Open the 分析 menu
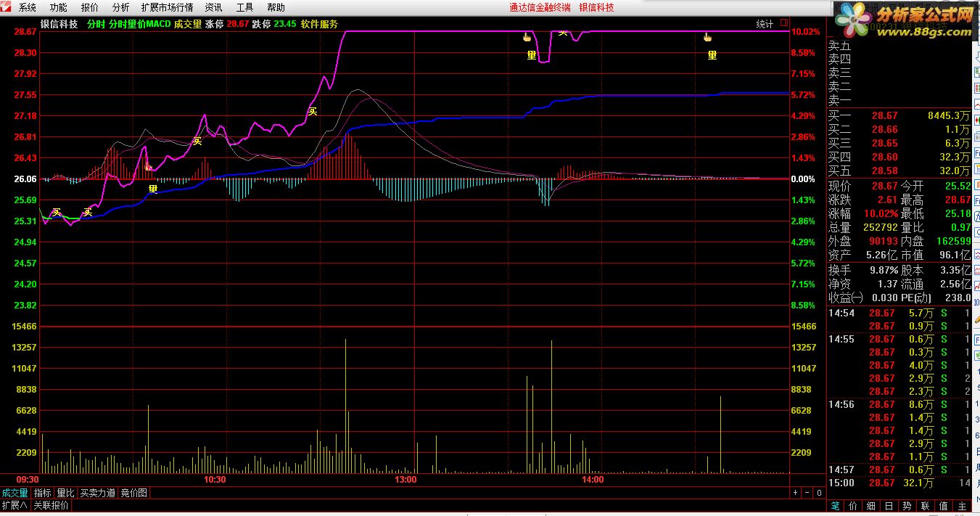 click(x=120, y=7)
